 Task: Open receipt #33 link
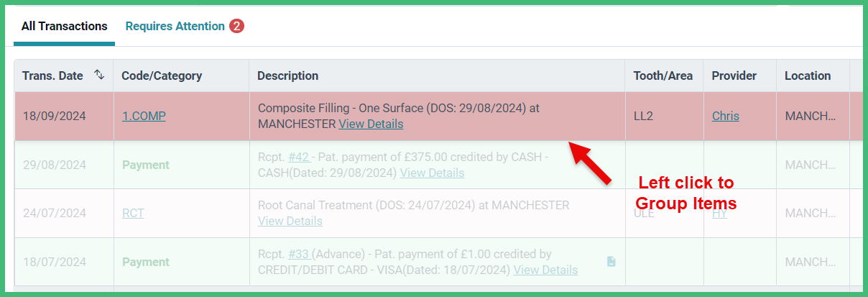pyautogui.click(x=299, y=254)
